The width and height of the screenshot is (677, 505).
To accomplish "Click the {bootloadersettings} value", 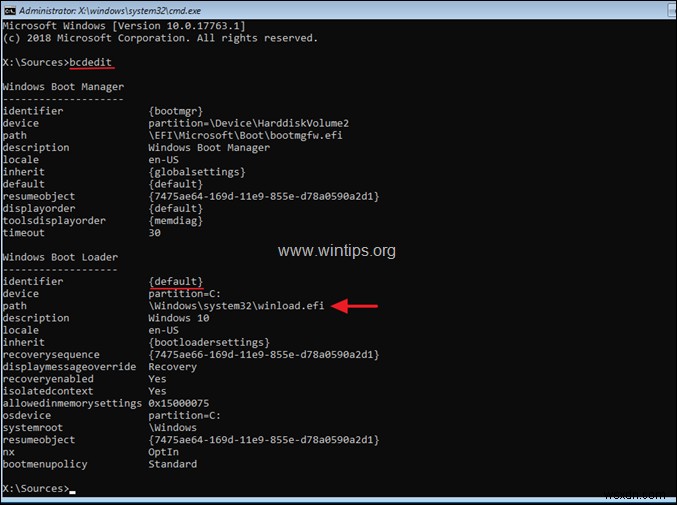I will click(209, 342).
